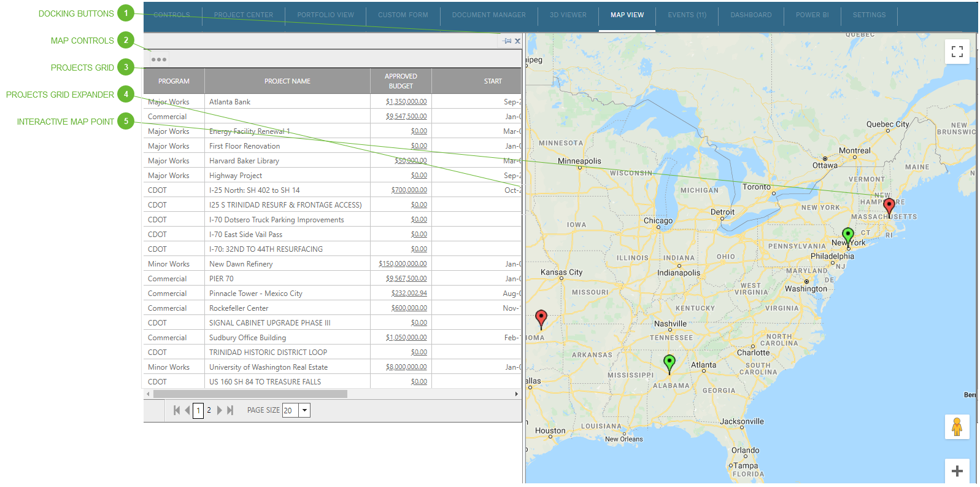The height and width of the screenshot is (487, 980).
Task: Click the Page Size input field showing 20
Action: (290, 410)
